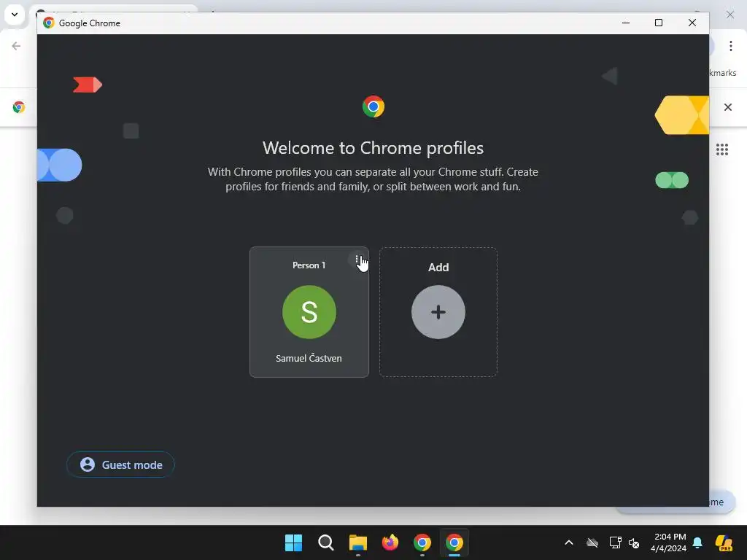This screenshot has width=747, height=560.
Task: Click the active Chrome taskbar icon
Action: coord(454,542)
